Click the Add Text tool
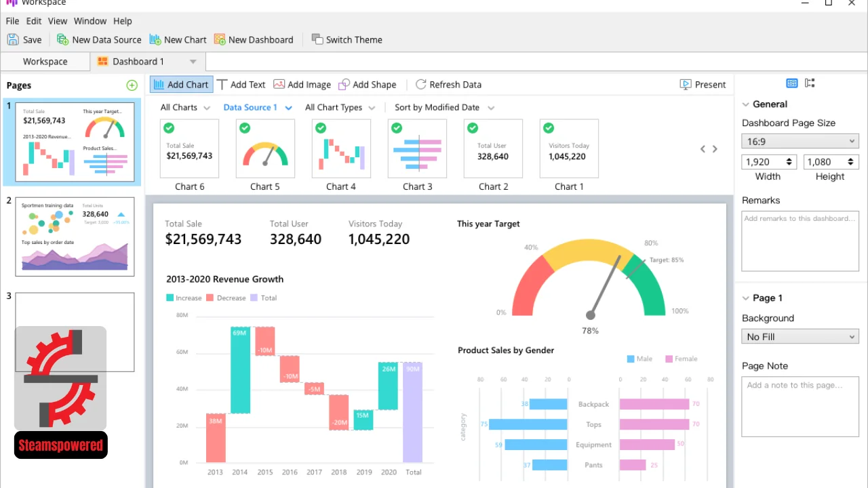This screenshot has width=868, height=488. coord(241,84)
